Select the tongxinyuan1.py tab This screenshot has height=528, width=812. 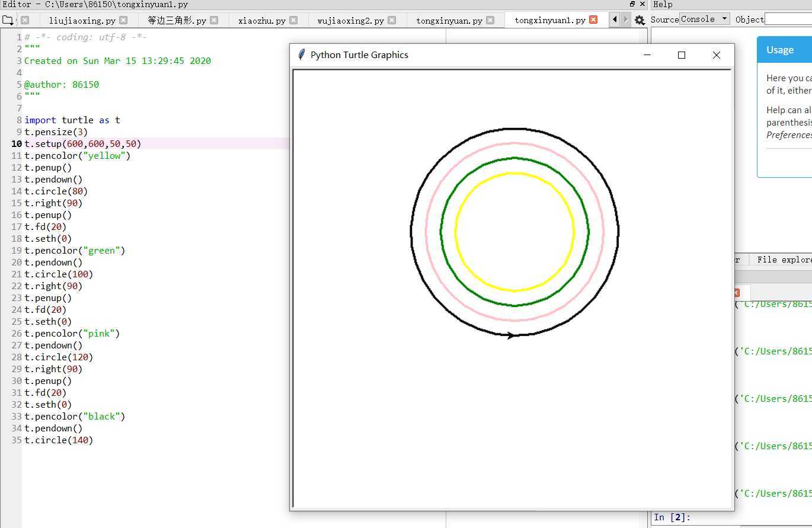tap(550, 20)
